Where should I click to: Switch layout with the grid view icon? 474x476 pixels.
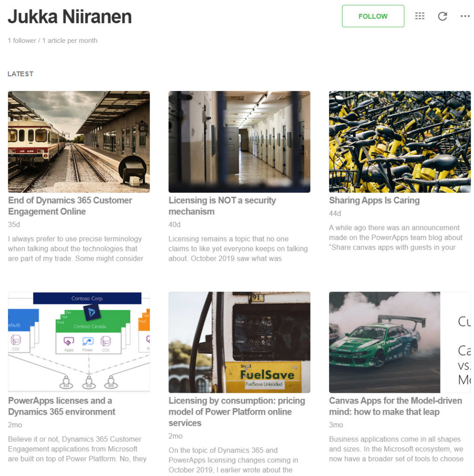click(x=419, y=16)
